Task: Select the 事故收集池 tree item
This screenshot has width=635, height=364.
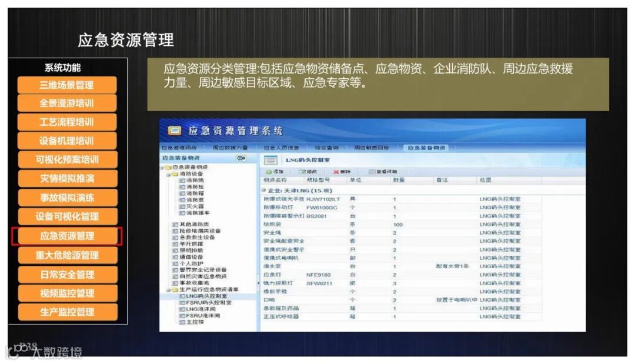Action: point(195,283)
